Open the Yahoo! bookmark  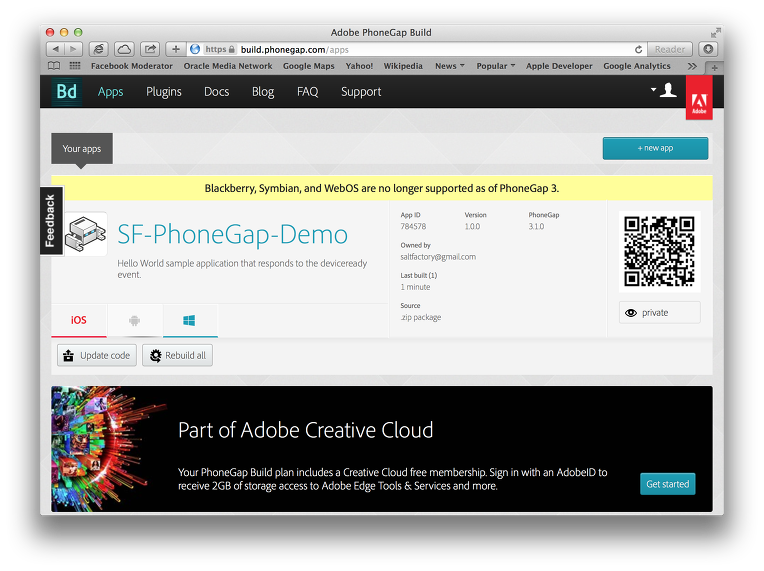(x=359, y=66)
